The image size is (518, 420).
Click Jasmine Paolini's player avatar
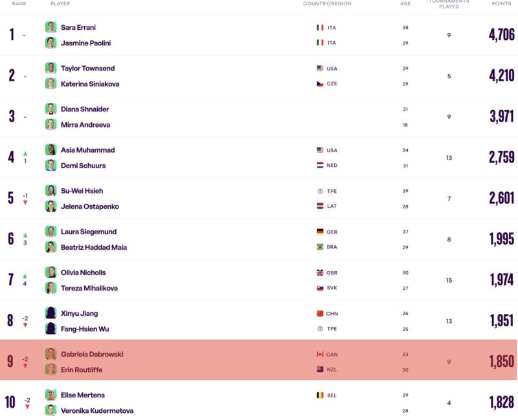[51, 43]
